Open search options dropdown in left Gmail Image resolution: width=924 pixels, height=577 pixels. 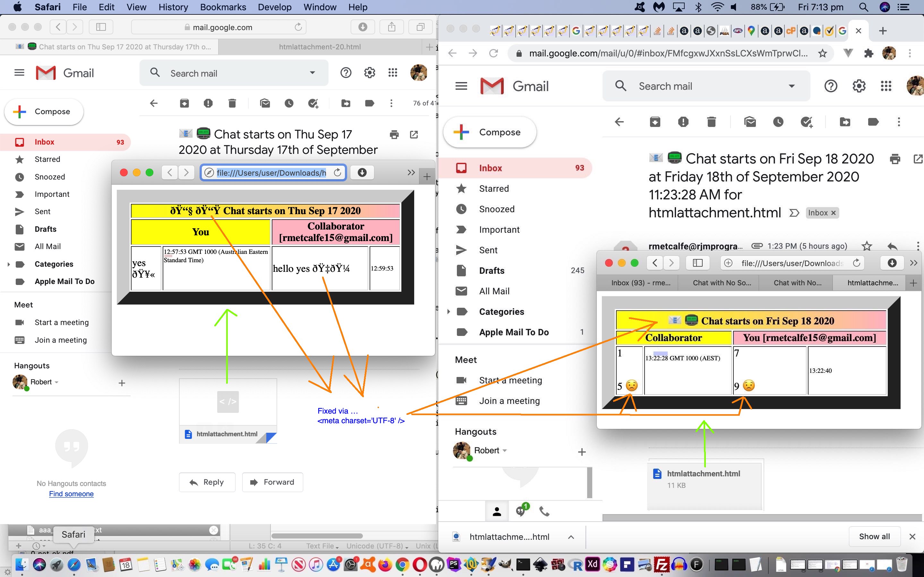pos(312,73)
